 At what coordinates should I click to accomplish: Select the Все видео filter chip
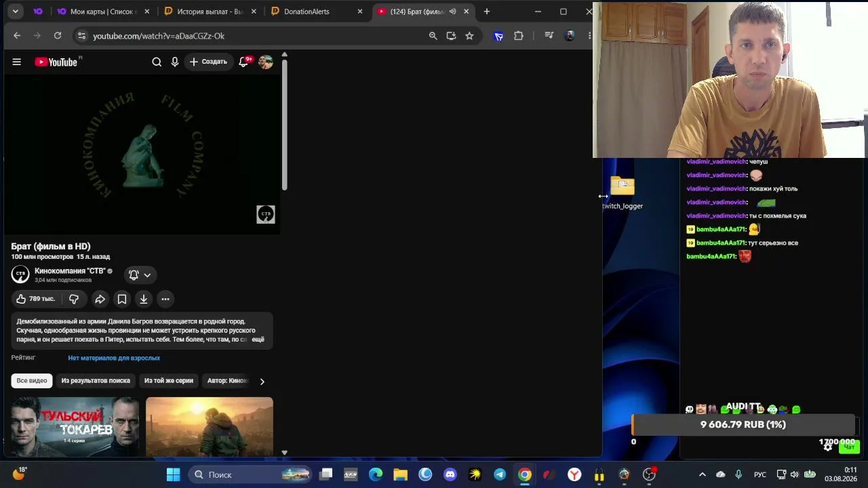[32, 381]
